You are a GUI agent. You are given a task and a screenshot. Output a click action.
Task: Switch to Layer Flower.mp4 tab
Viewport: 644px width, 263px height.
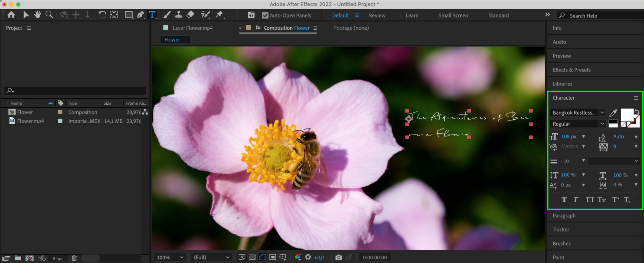pos(192,28)
